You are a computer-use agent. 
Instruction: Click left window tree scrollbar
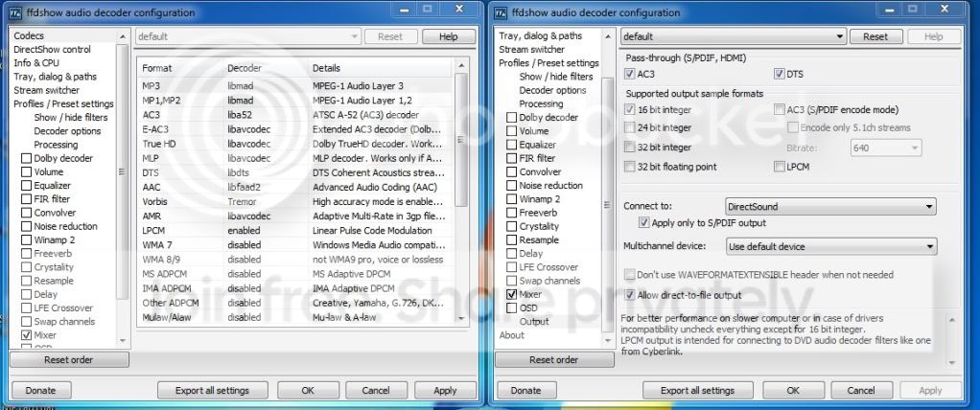click(x=122, y=172)
